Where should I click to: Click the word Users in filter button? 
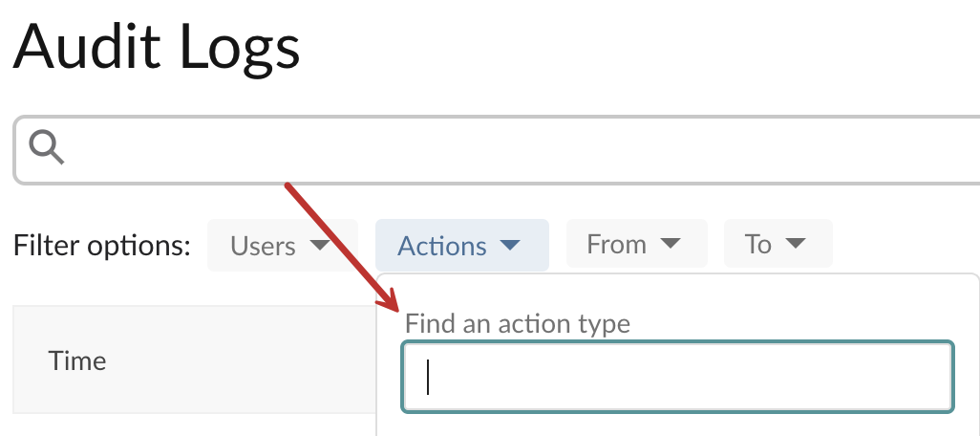[x=263, y=245]
